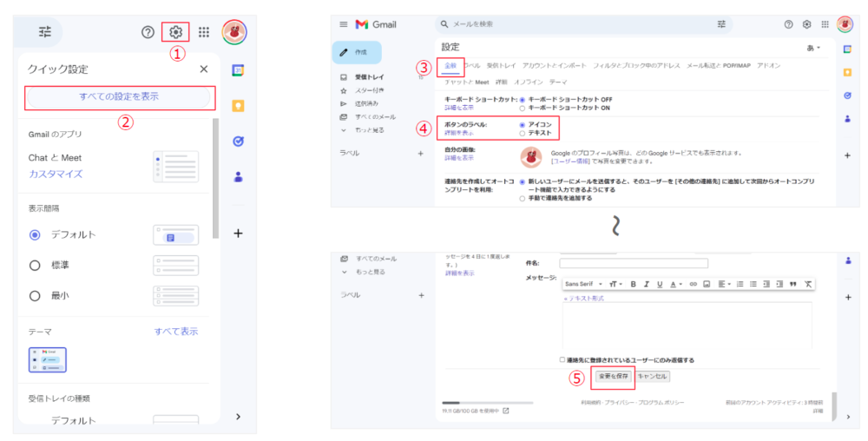Select 手動で連絡先を追加する radio
This screenshot has height=441, width=868.
pos(522,198)
